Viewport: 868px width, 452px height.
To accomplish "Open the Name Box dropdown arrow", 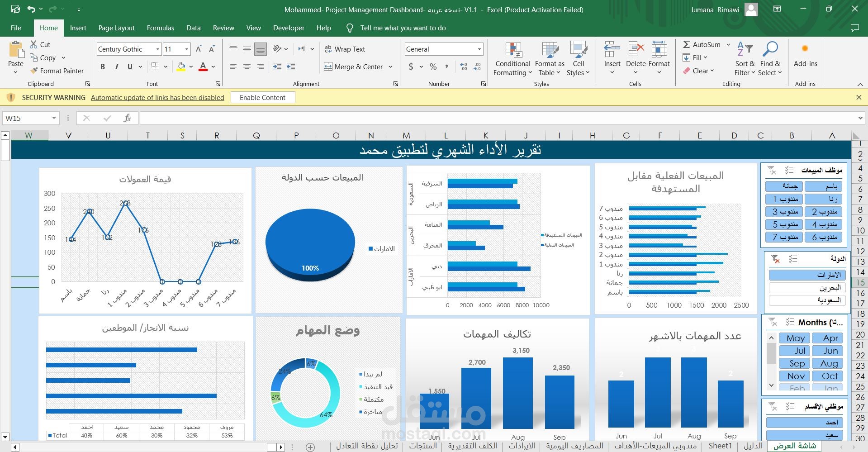I will (54, 118).
